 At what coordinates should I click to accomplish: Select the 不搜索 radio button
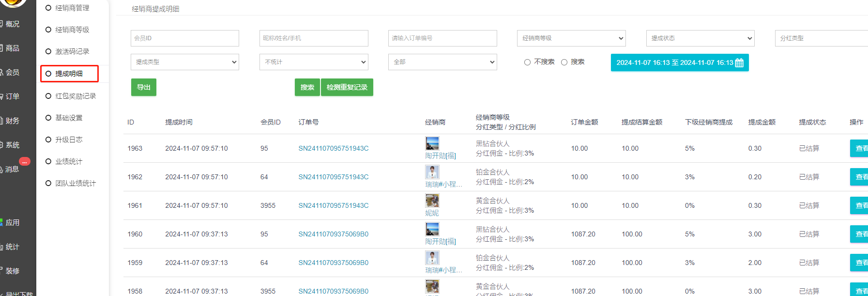[527, 62]
